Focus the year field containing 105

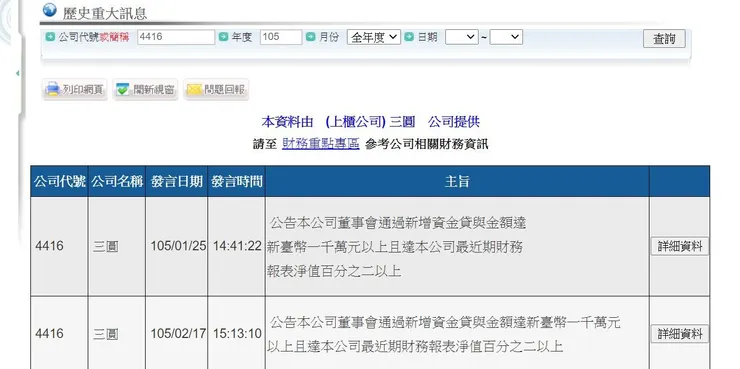[281, 37]
